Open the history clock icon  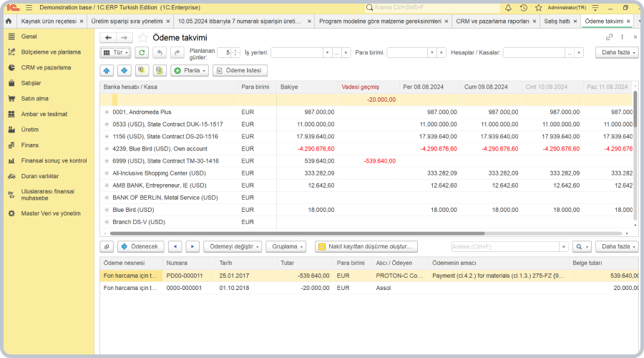coord(523,7)
